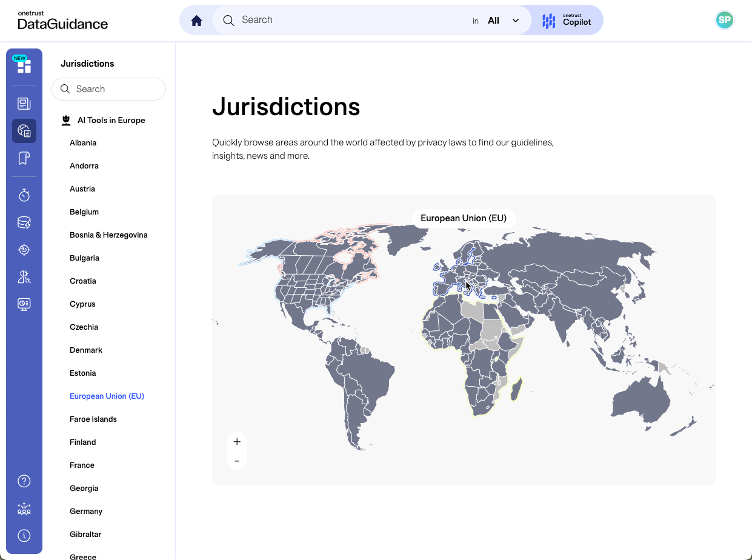The height and width of the screenshot is (560, 752).
Task: Select European Union (EU) in the list
Action: coord(107,396)
